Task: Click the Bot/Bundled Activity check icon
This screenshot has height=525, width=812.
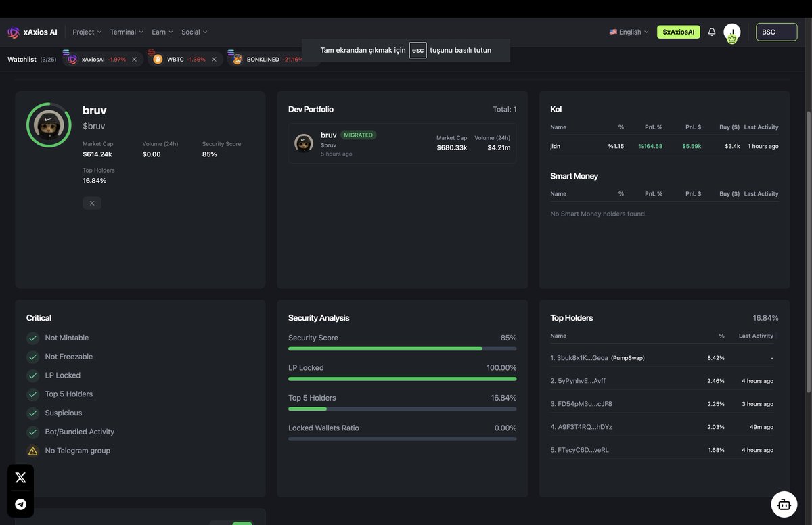Action: coord(32,432)
